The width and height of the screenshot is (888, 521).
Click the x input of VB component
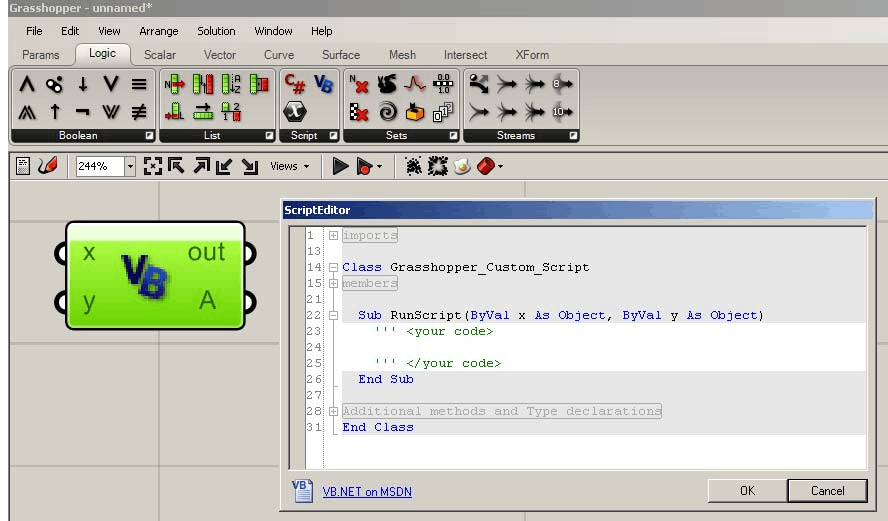tap(88, 252)
